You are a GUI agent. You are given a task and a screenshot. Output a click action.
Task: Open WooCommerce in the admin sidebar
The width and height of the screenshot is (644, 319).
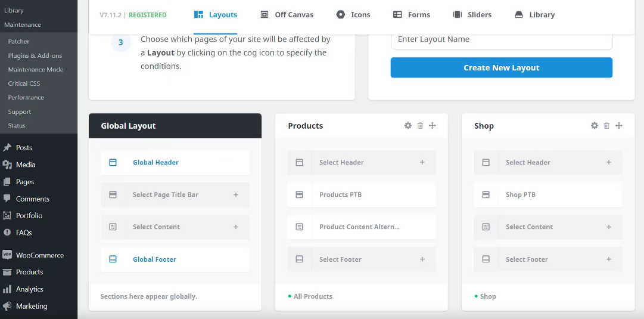[39, 255]
